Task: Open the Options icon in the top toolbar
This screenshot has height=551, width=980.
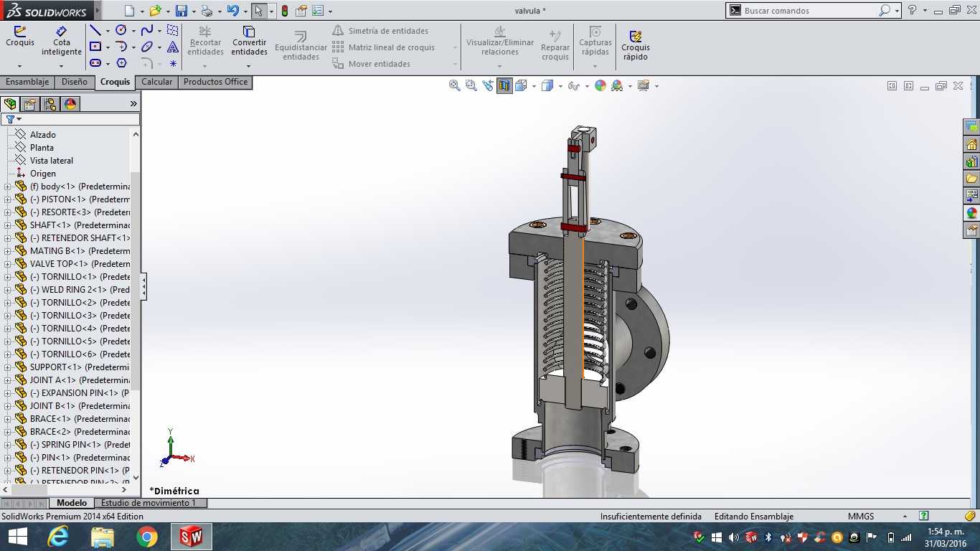Action: tap(318, 11)
